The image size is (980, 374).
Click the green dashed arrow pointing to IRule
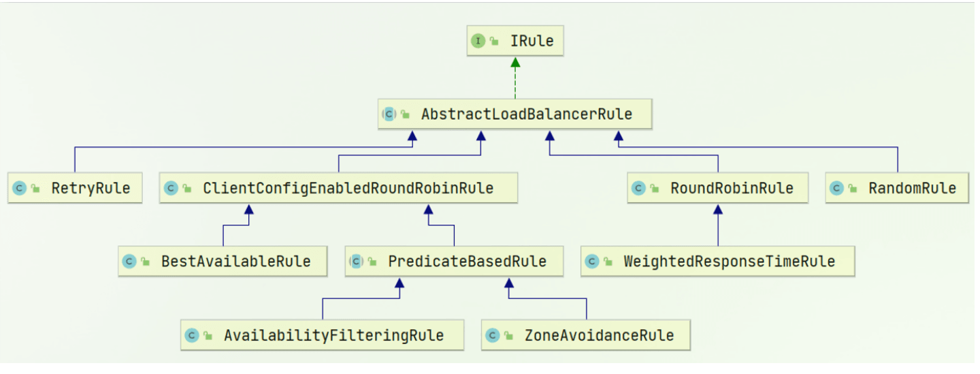click(x=515, y=78)
